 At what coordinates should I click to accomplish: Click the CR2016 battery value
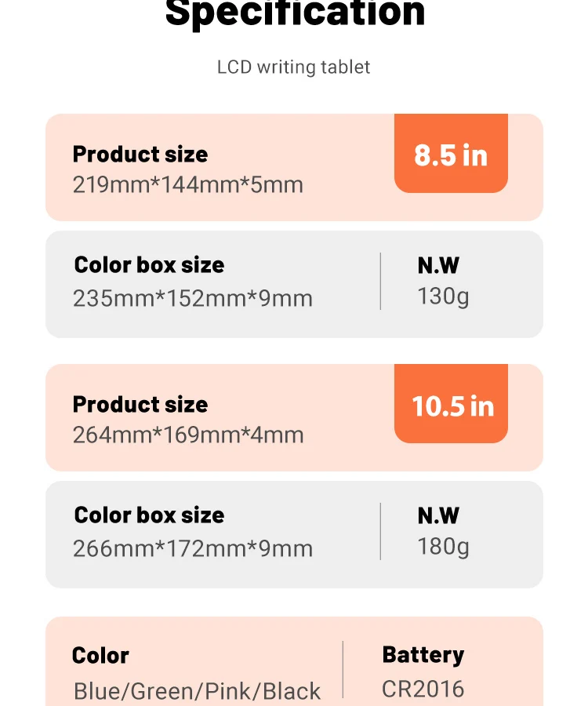(x=423, y=690)
